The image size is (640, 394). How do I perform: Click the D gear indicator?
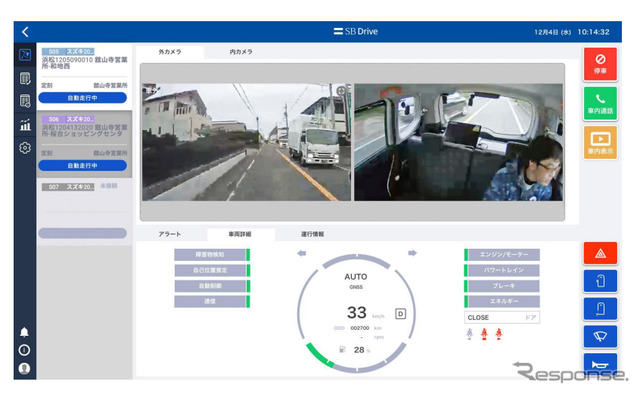(400, 314)
